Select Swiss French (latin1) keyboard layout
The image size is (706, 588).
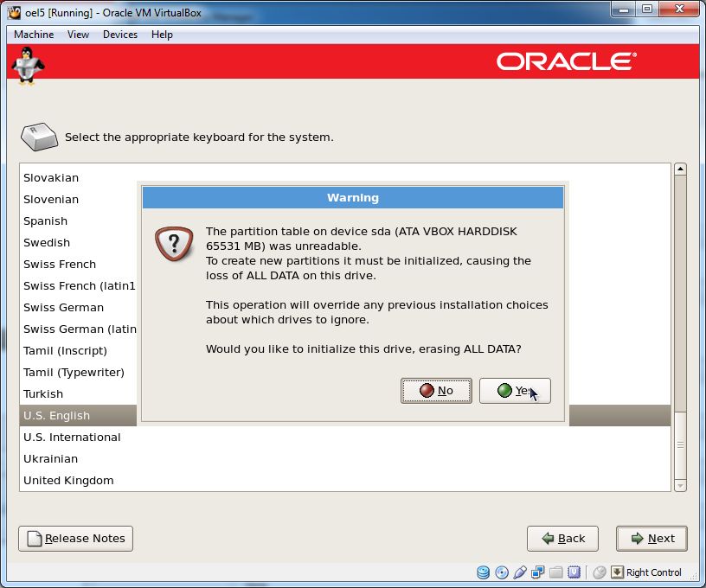(x=79, y=285)
